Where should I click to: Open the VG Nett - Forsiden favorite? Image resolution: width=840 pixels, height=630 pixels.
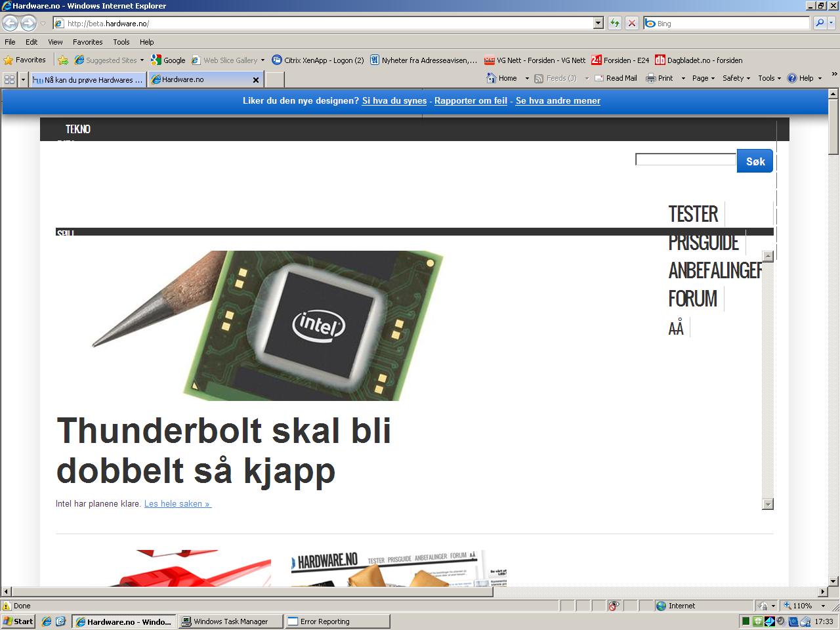tap(535, 60)
